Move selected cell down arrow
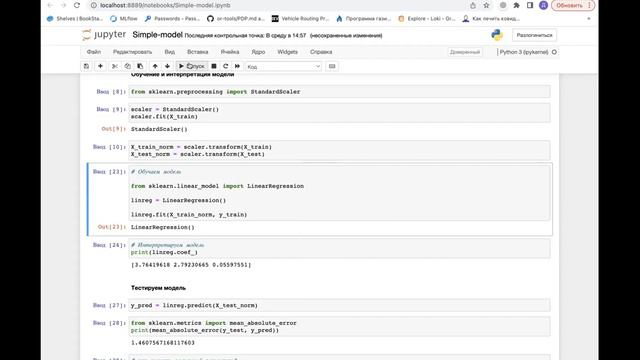640x360 pixels. click(167, 66)
